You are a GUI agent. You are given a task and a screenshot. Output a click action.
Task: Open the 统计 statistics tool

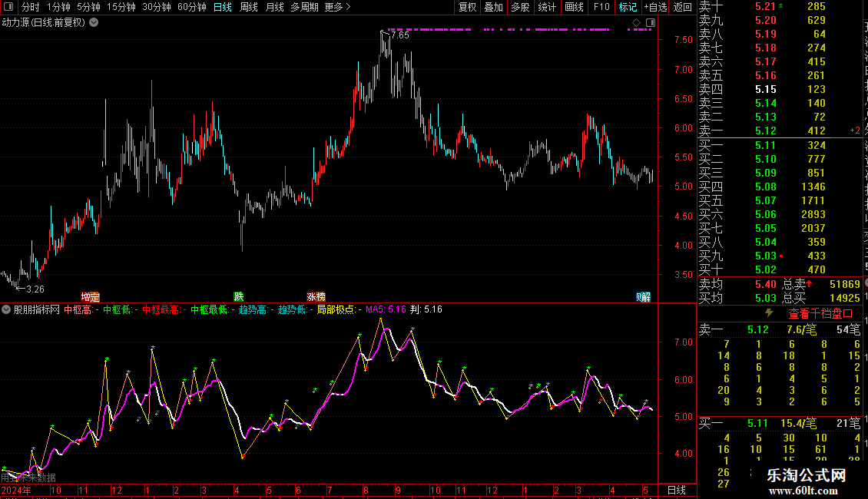547,7
